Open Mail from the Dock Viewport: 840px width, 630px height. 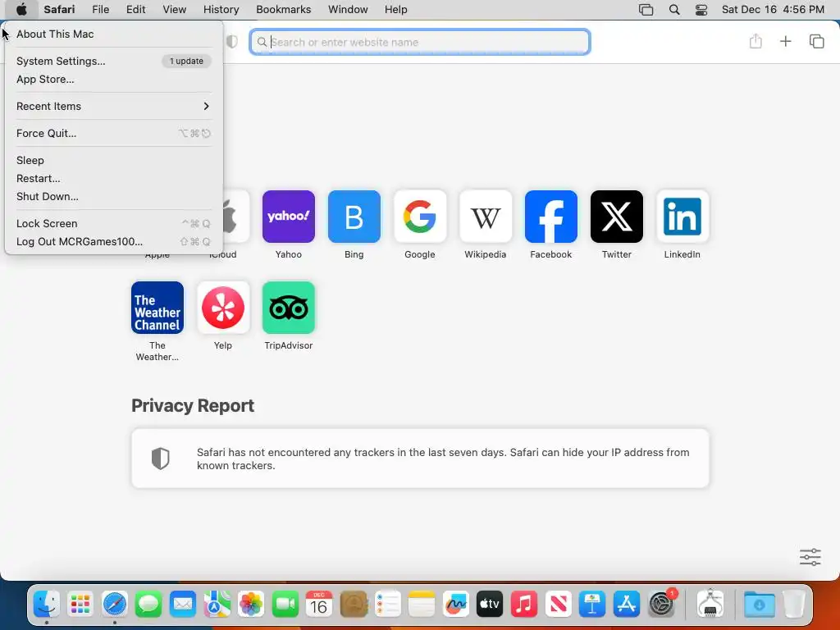coord(183,605)
